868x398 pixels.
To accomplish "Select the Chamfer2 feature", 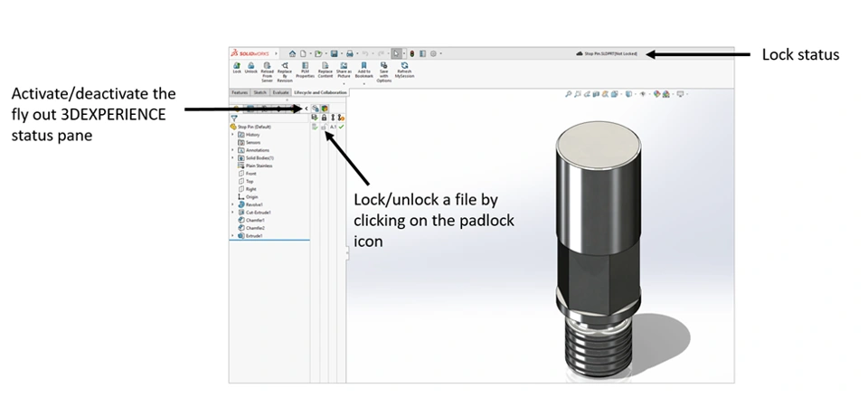I will point(251,228).
